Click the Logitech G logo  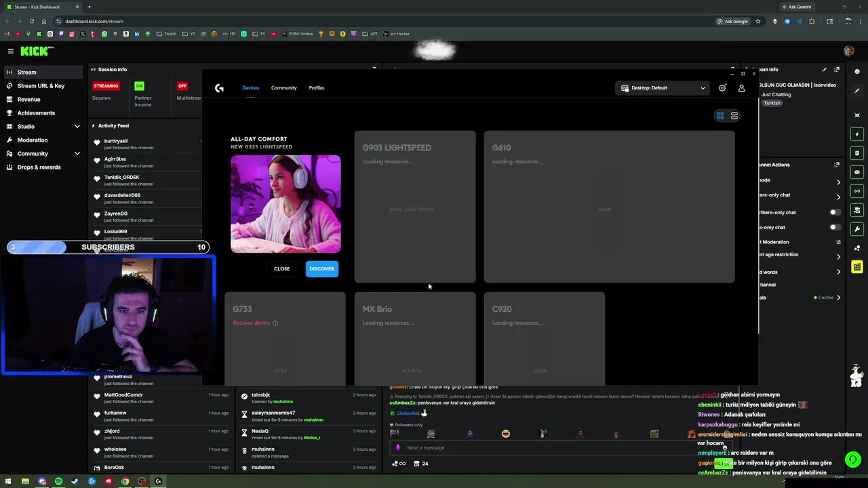pyautogui.click(x=219, y=88)
